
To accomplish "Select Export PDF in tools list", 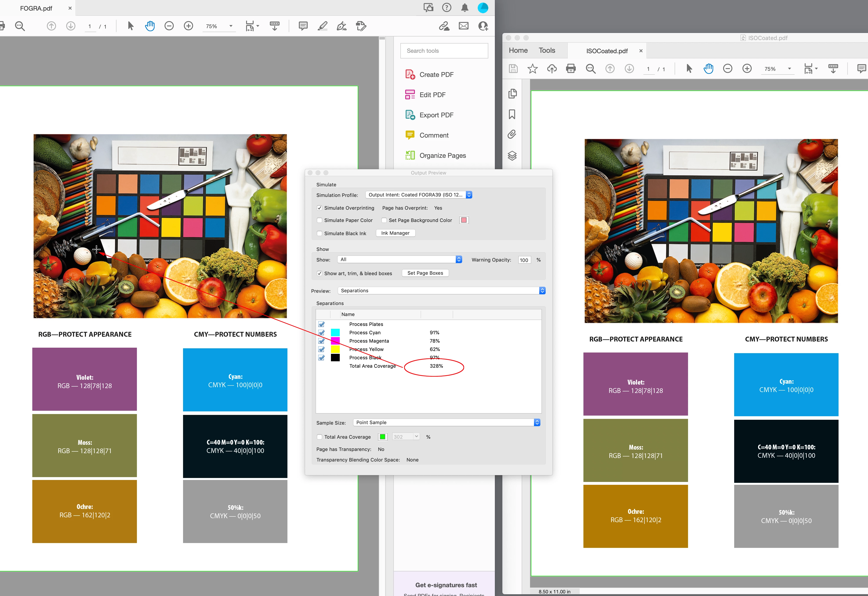I will (436, 115).
